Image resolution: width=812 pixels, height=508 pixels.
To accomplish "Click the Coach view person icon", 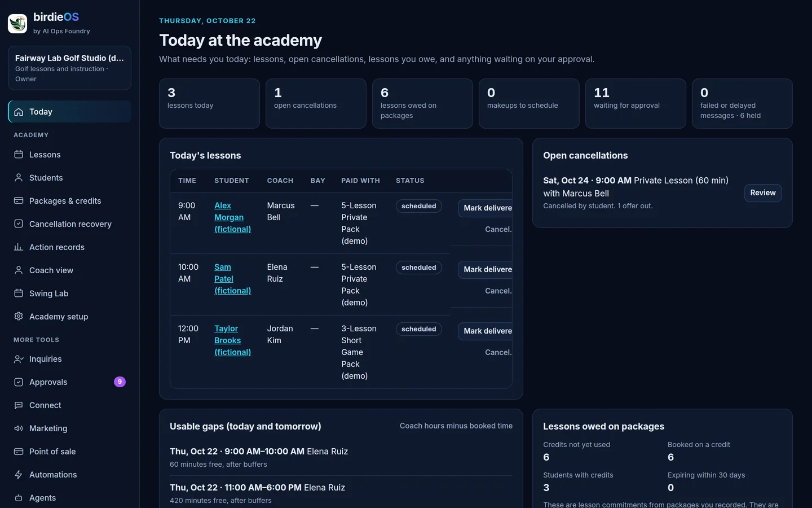I will [19, 270].
